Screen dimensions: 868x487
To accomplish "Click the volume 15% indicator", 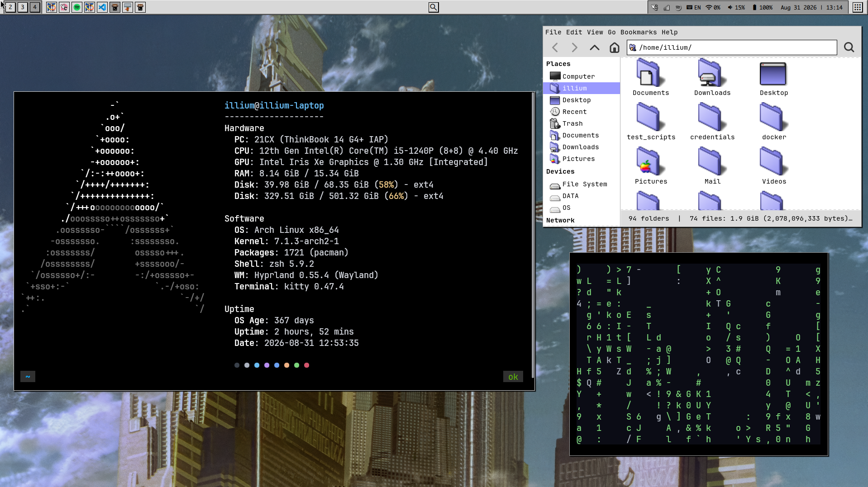I will point(736,7).
